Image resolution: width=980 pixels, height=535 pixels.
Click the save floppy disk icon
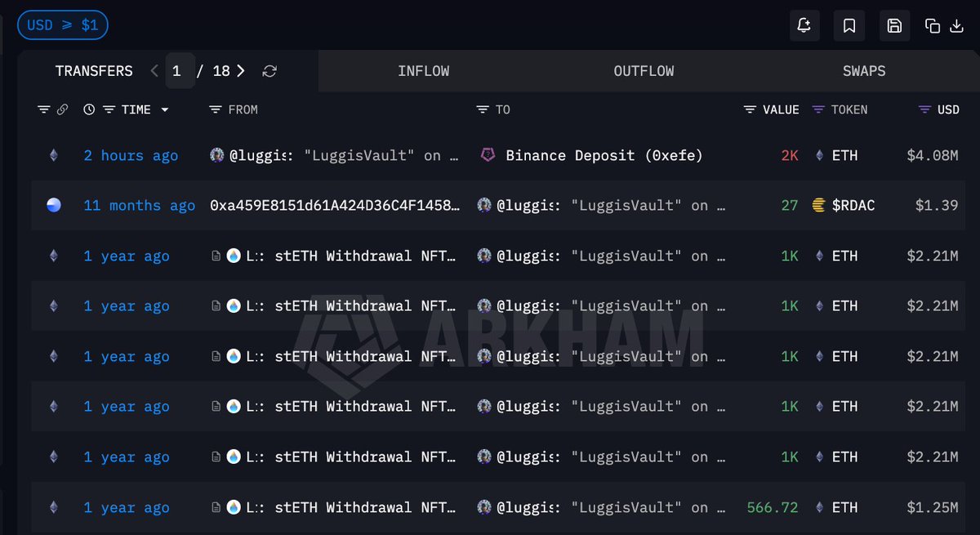(894, 26)
